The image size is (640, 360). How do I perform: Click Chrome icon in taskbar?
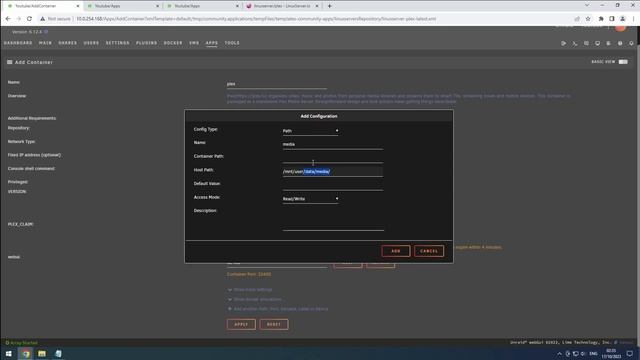click(26, 353)
